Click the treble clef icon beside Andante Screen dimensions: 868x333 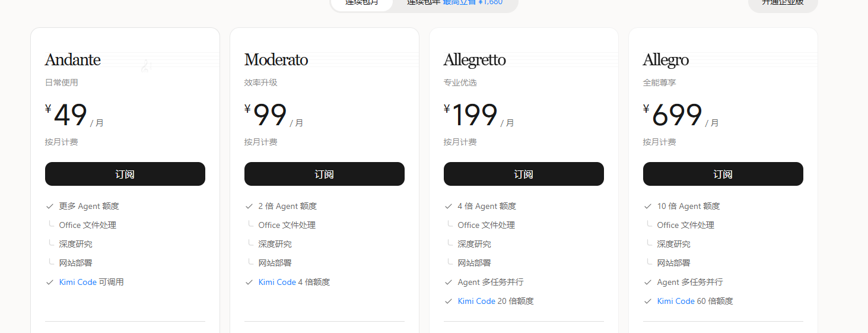point(145,66)
